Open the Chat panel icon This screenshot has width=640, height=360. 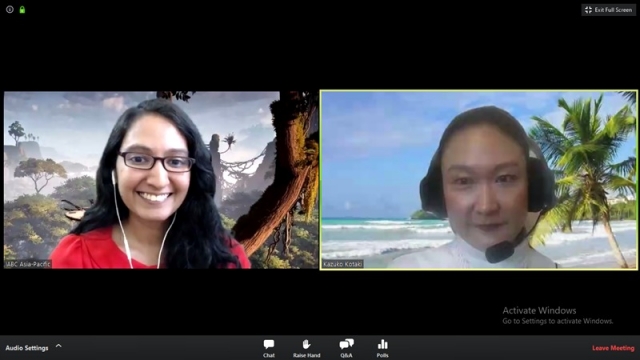[269, 344]
